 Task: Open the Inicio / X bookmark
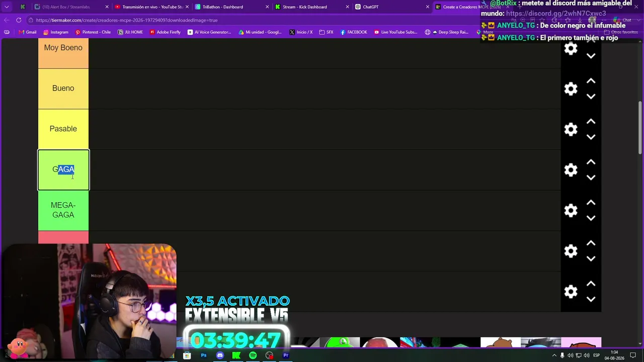click(301, 32)
